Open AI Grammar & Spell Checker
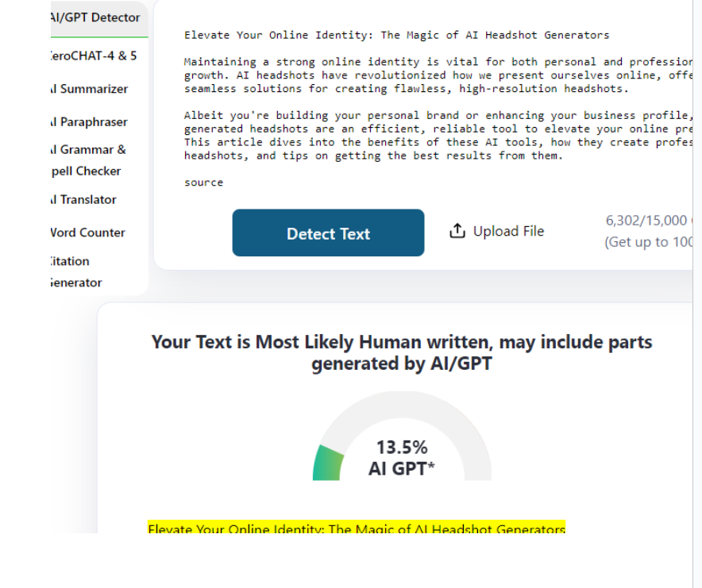This screenshot has height=588, width=702. [87, 160]
